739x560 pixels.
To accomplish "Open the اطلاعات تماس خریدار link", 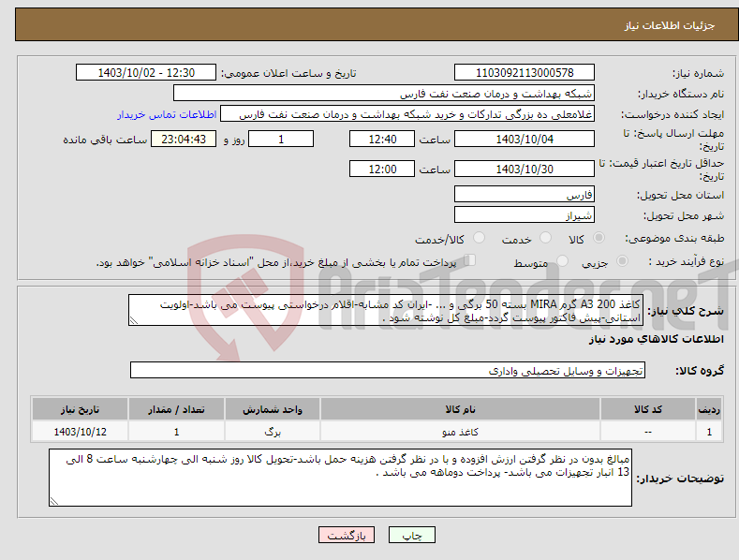I will click(x=167, y=114).
